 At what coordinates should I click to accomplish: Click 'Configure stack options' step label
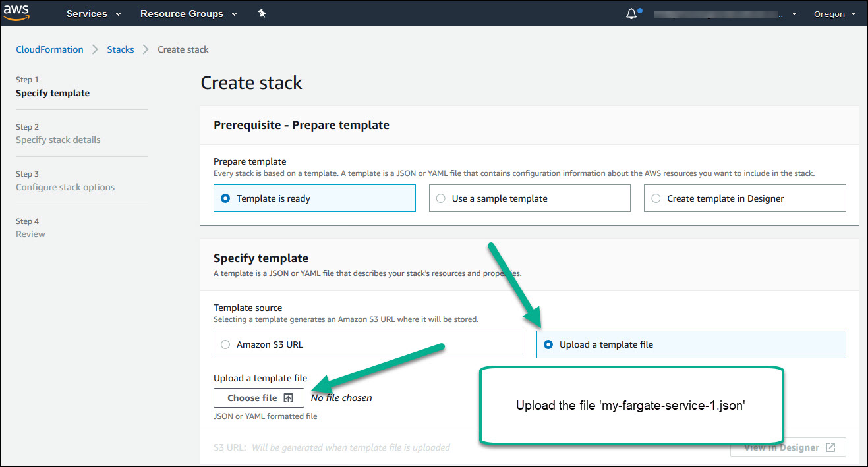click(65, 187)
